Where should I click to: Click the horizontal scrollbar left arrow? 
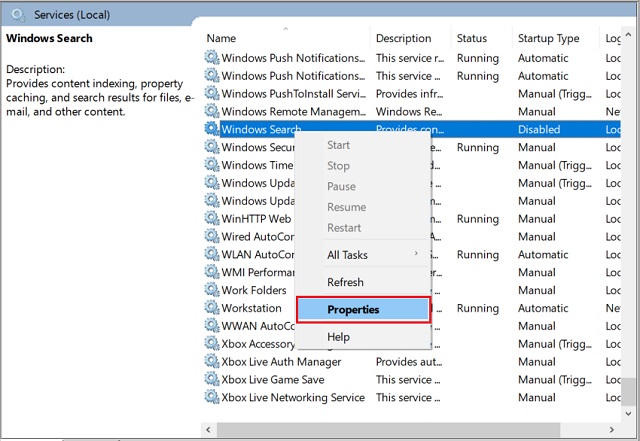tap(209, 430)
